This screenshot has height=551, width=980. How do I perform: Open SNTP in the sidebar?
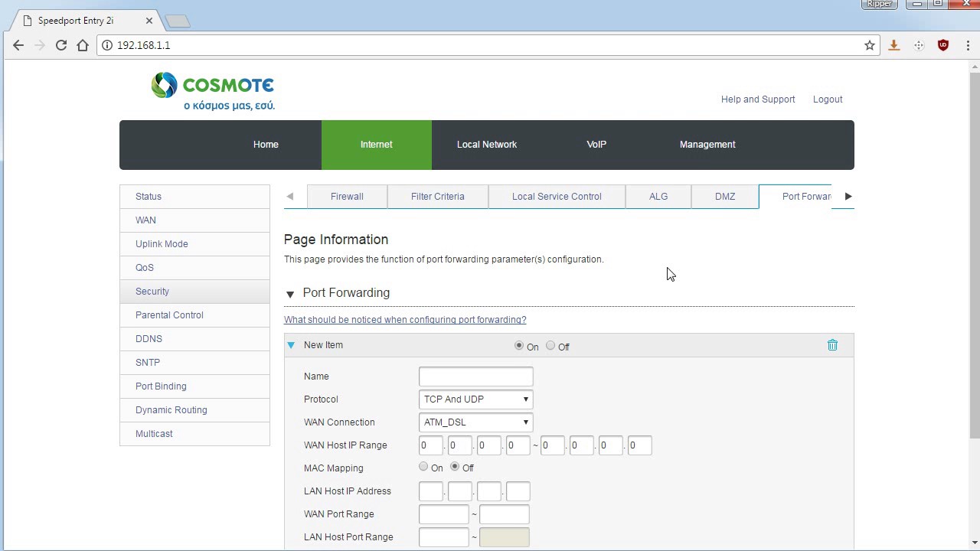[x=194, y=363]
